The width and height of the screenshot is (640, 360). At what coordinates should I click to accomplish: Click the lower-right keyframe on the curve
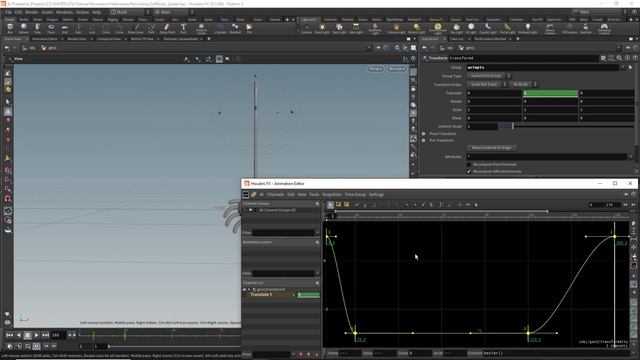click(x=528, y=333)
